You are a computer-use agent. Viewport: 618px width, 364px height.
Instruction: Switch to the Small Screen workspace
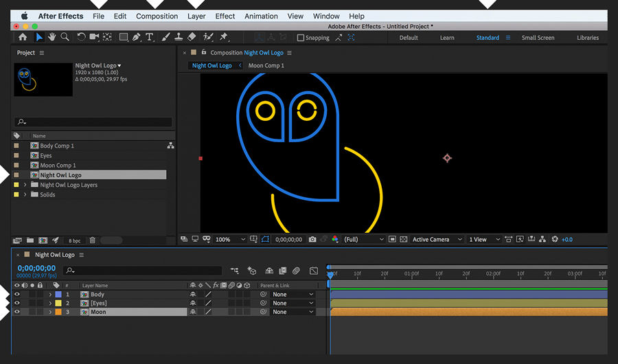click(x=538, y=38)
